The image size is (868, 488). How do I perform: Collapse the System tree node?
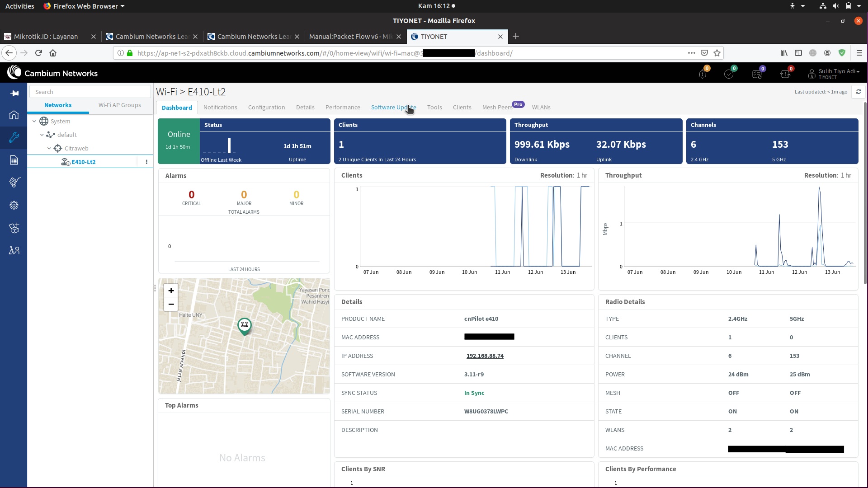point(34,121)
